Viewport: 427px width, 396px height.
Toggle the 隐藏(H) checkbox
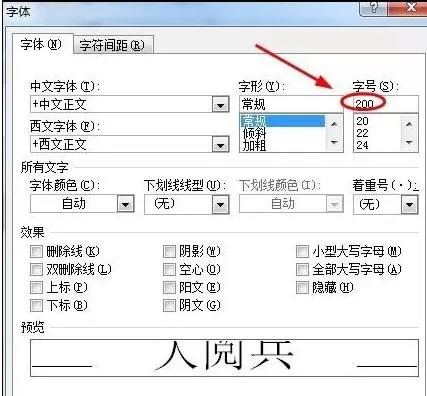[302, 287]
